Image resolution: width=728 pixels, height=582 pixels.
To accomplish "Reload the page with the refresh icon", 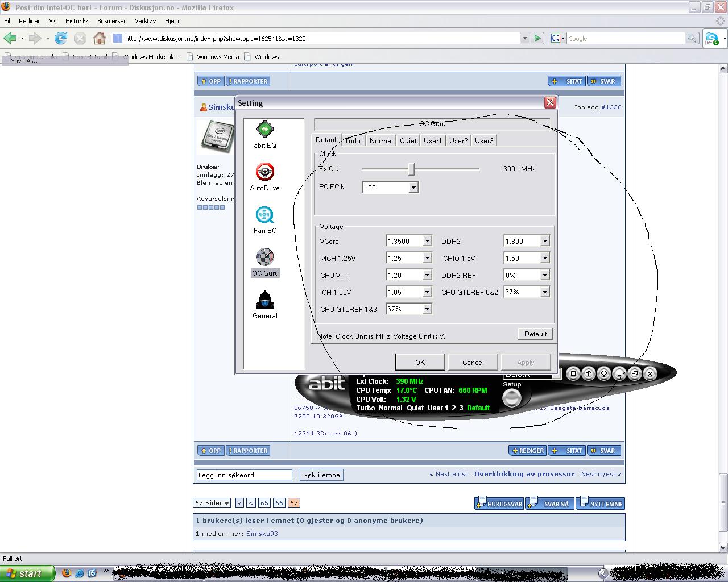I will (x=61, y=38).
